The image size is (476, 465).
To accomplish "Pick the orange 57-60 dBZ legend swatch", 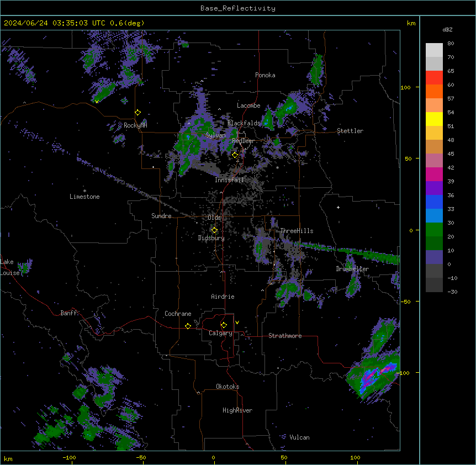I will 434,91.
